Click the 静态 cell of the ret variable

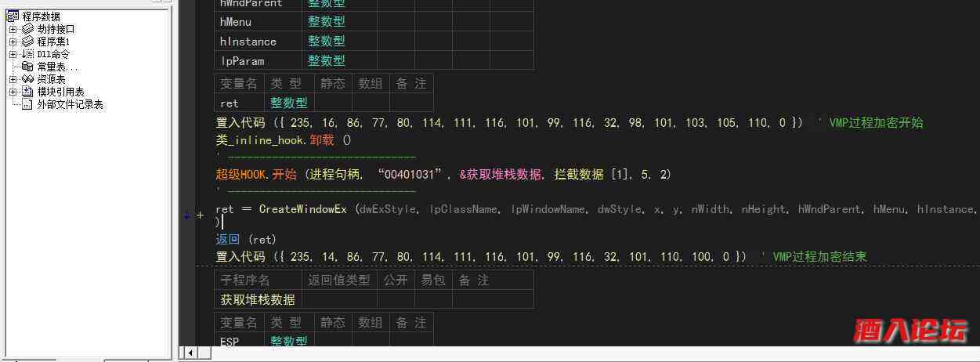pyautogui.click(x=333, y=103)
